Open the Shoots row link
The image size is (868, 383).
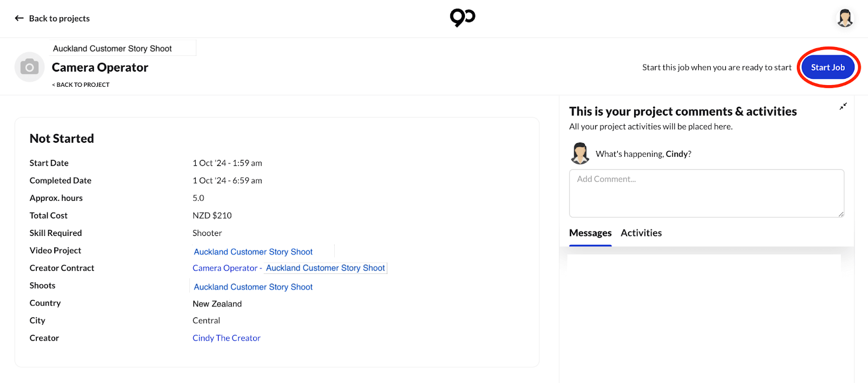tap(253, 286)
